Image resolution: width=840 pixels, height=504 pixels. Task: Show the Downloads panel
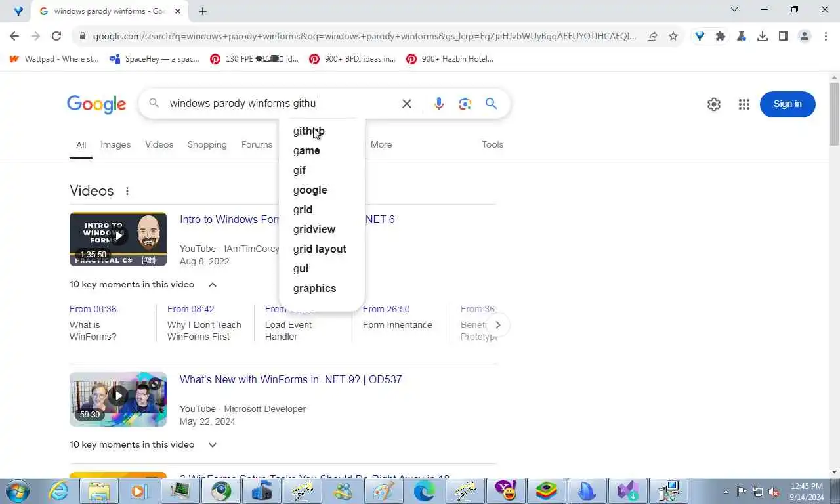(x=763, y=36)
